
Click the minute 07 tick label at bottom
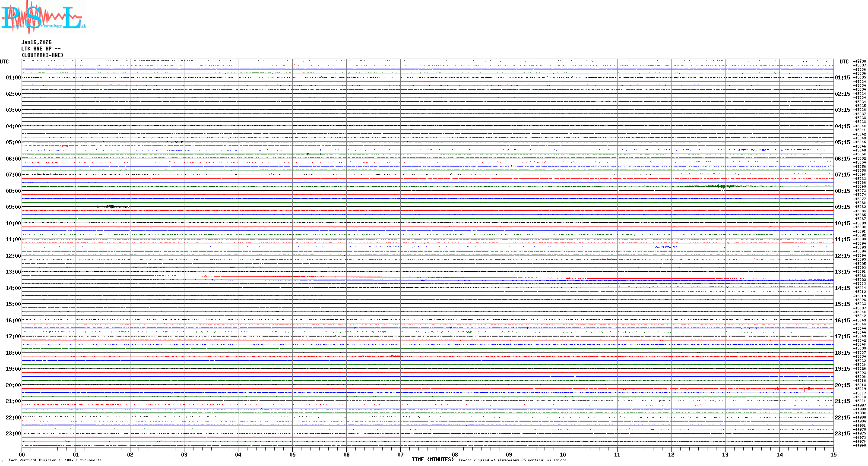tap(401, 454)
